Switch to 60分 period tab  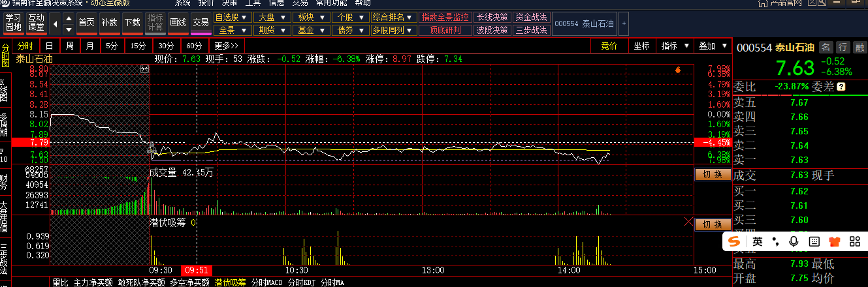coord(194,46)
